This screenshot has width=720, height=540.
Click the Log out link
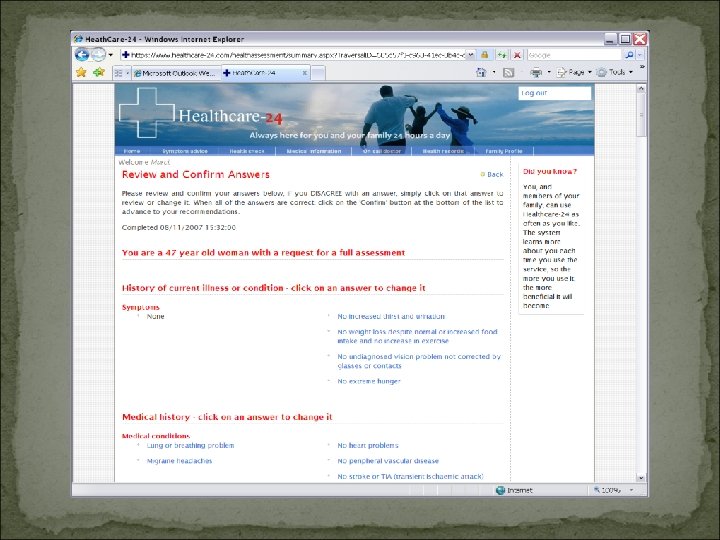(x=534, y=93)
